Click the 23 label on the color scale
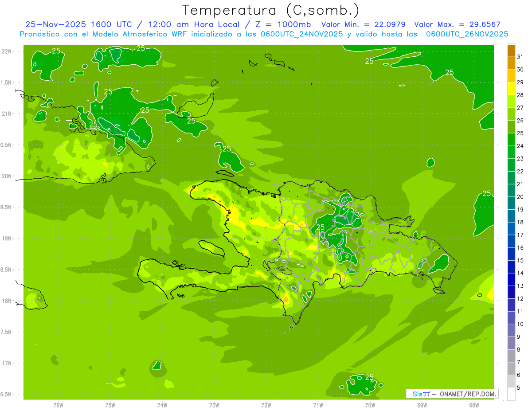Viewport: 532px width, 411px height. [520, 159]
